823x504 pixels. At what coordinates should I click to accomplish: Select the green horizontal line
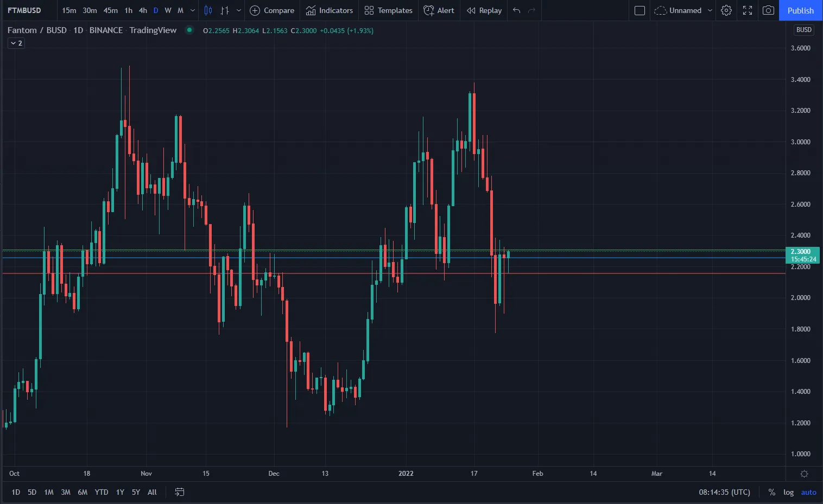pyautogui.click(x=394, y=250)
